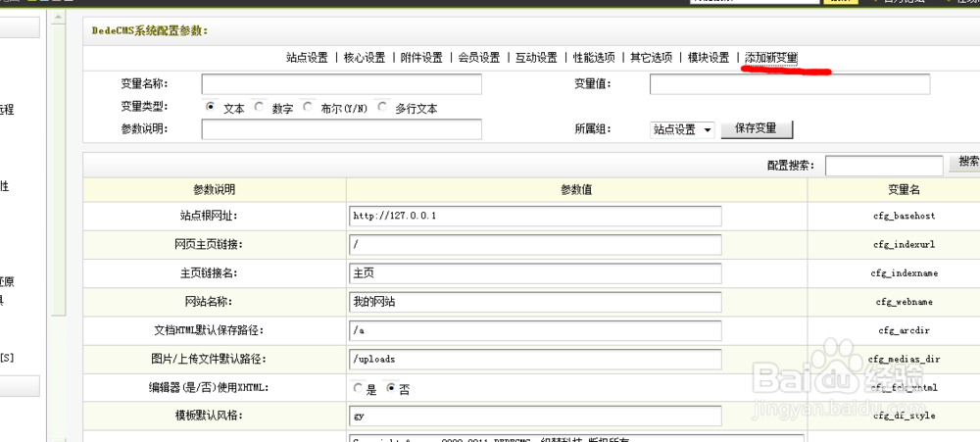Click the 网站名称 value field
The image size is (980, 442).
[535, 302]
